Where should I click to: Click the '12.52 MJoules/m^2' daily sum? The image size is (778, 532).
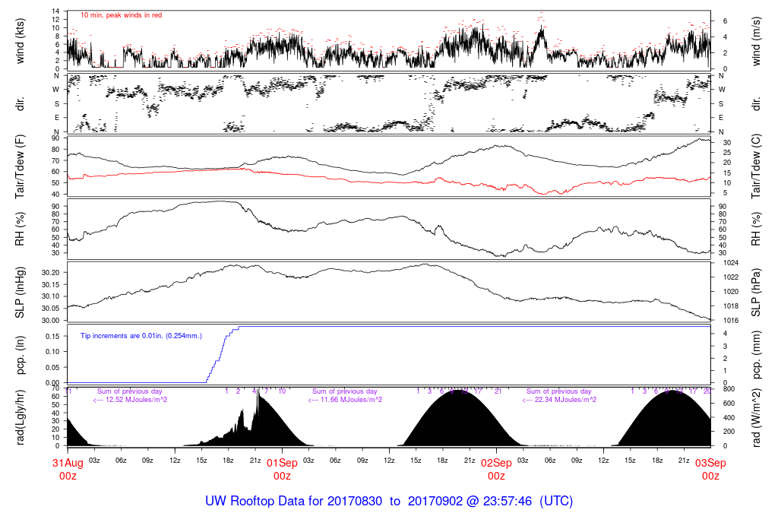pos(137,400)
